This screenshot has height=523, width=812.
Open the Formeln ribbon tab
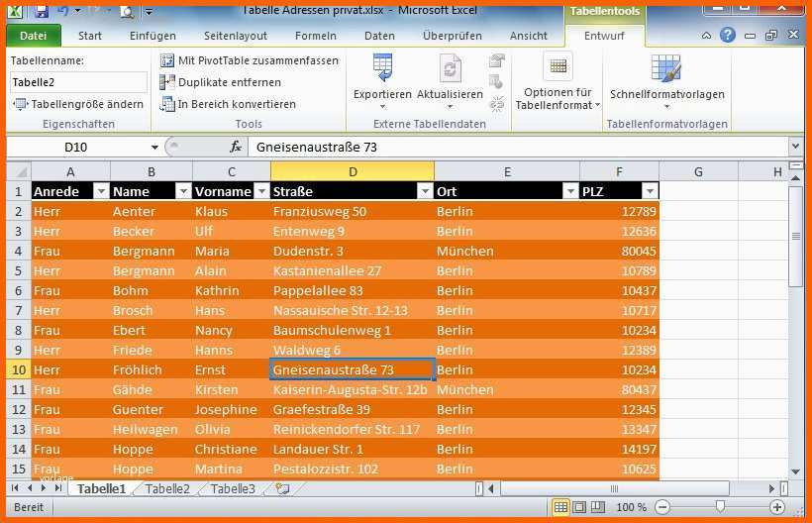point(315,36)
